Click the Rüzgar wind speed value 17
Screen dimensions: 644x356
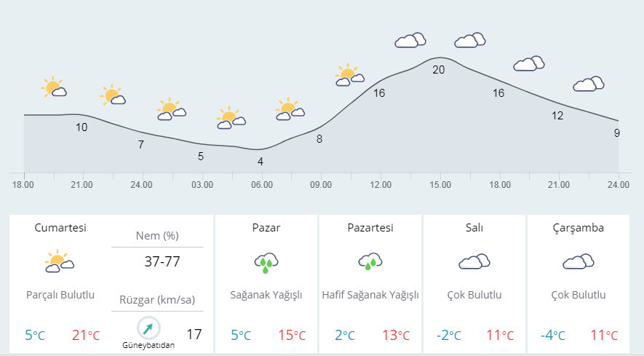pyautogui.click(x=194, y=334)
